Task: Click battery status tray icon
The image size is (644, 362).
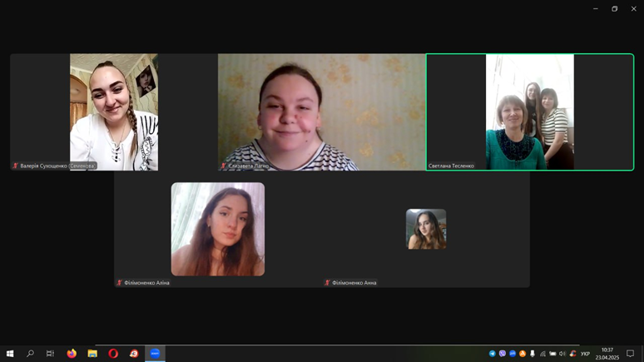Action: (x=552, y=354)
